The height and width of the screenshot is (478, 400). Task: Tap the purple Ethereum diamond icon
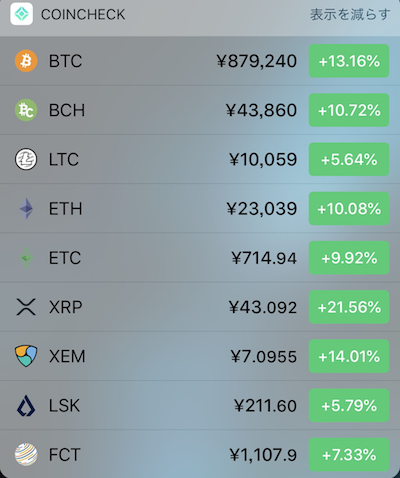coord(26,209)
